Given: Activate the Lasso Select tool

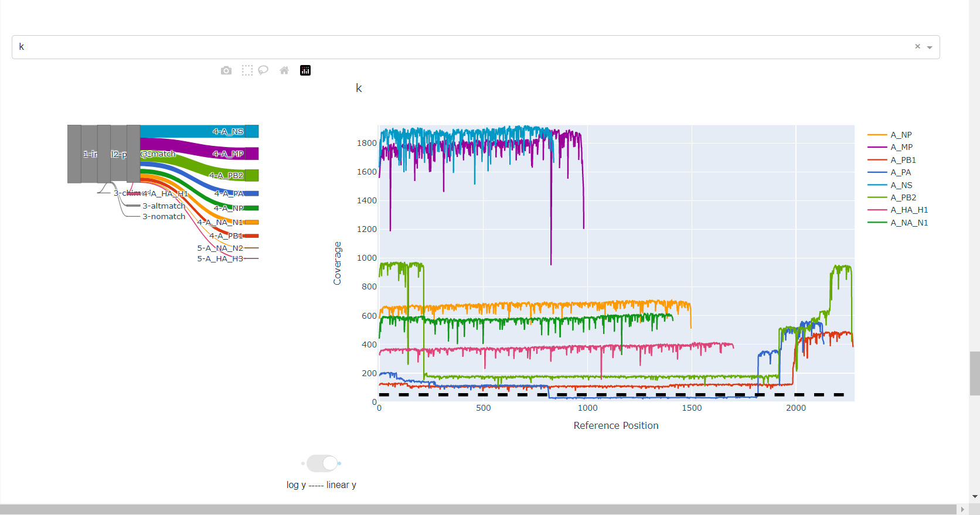Looking at the screenshot, I should tap(263, 70).
